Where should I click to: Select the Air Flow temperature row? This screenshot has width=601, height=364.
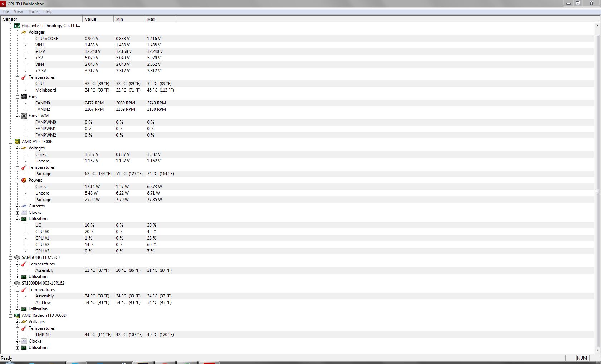click(x=297, y=302)
